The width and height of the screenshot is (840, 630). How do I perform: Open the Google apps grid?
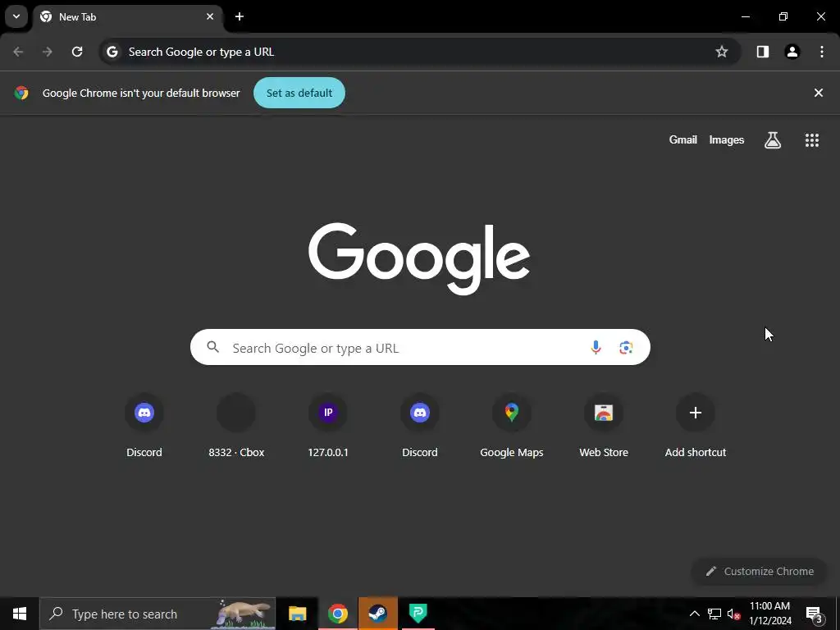pyautogui.click(x=811, y=139)
